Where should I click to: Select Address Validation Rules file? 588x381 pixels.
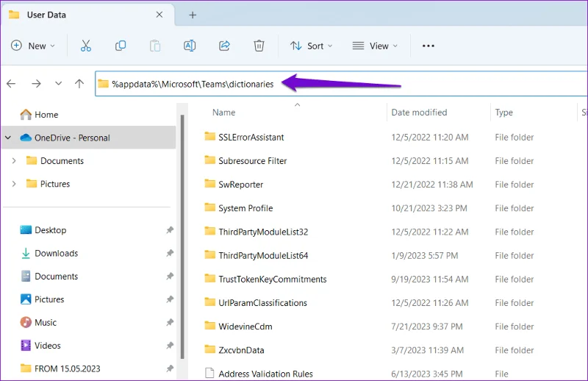(x=265, y=374)
